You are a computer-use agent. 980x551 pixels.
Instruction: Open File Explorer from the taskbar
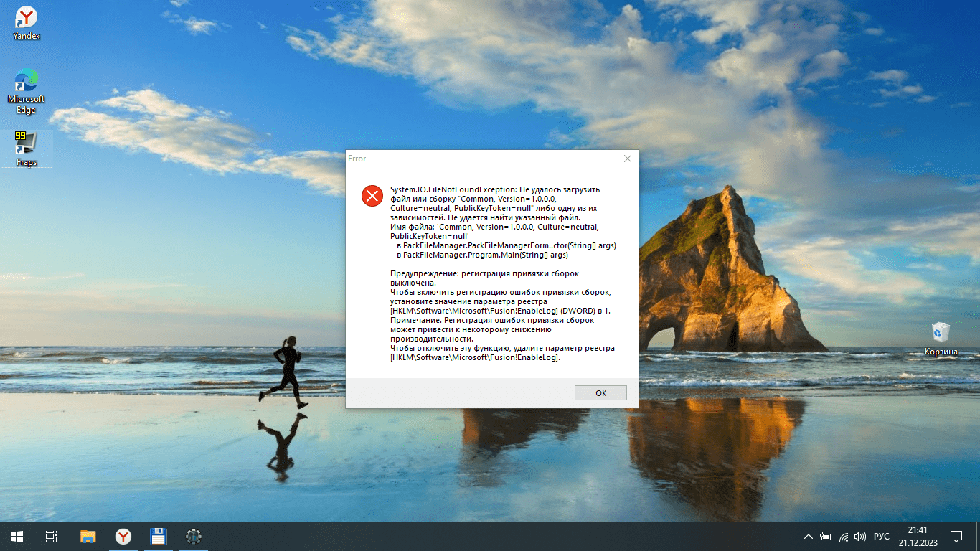click(88, 537)
